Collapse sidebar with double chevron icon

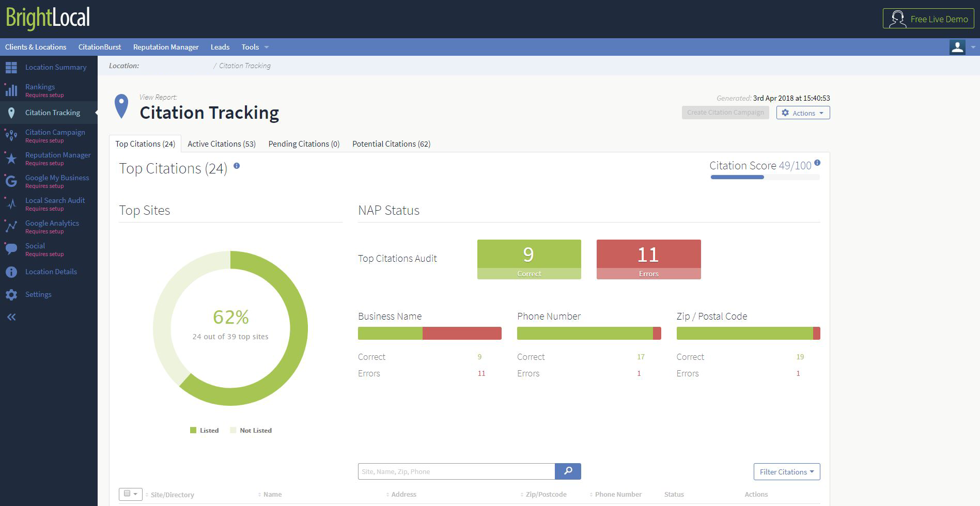tap(11, 317)
